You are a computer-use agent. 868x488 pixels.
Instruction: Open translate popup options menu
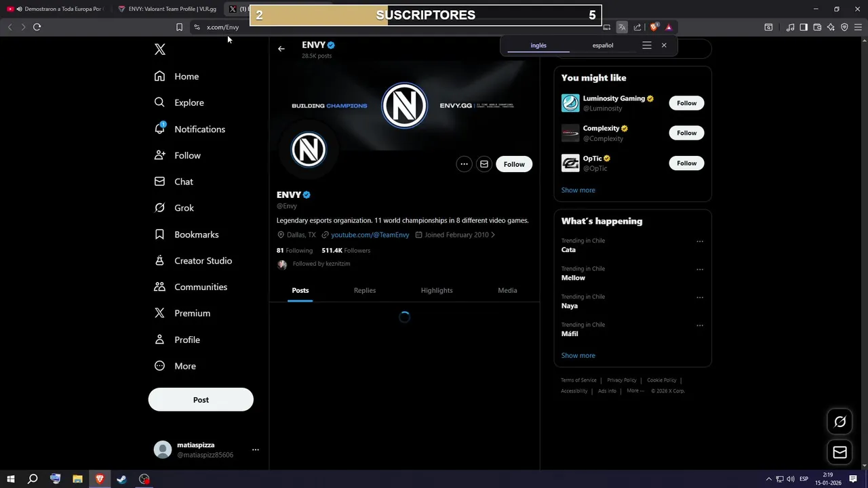tap(647, 45)
